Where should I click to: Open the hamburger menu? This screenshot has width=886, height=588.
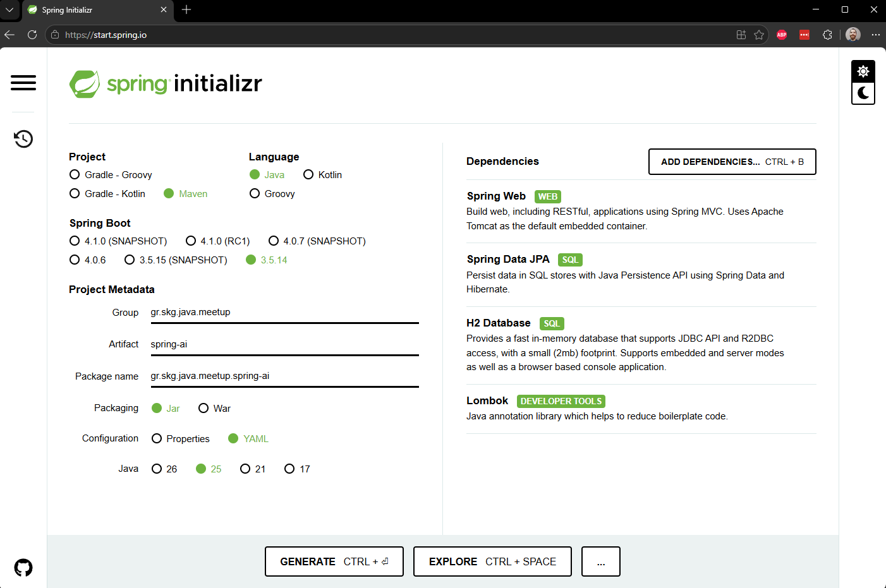coord(23,83)
